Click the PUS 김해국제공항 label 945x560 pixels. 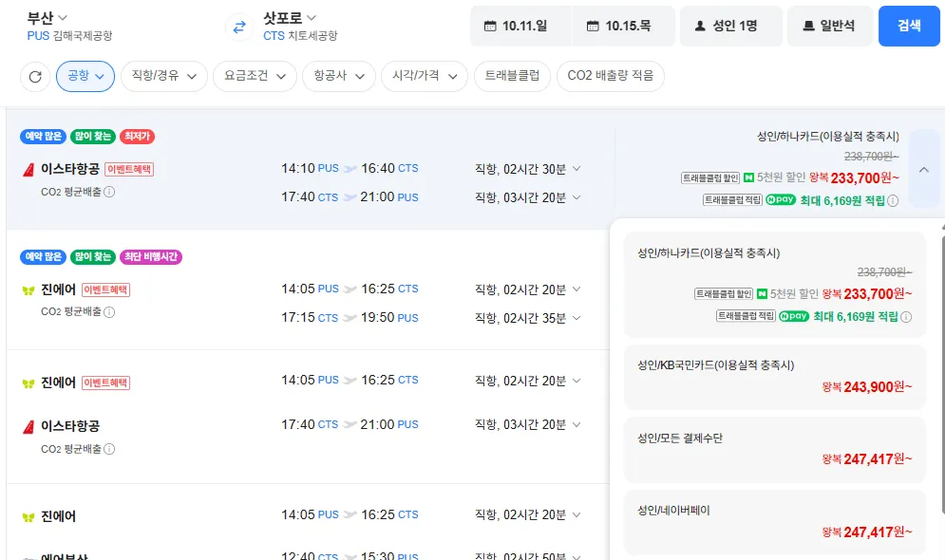click(69, 36)
